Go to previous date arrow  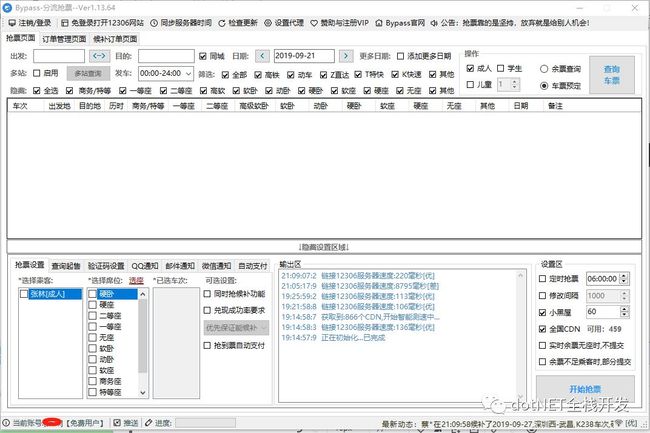pyautogui.click(x=262, y=56)
